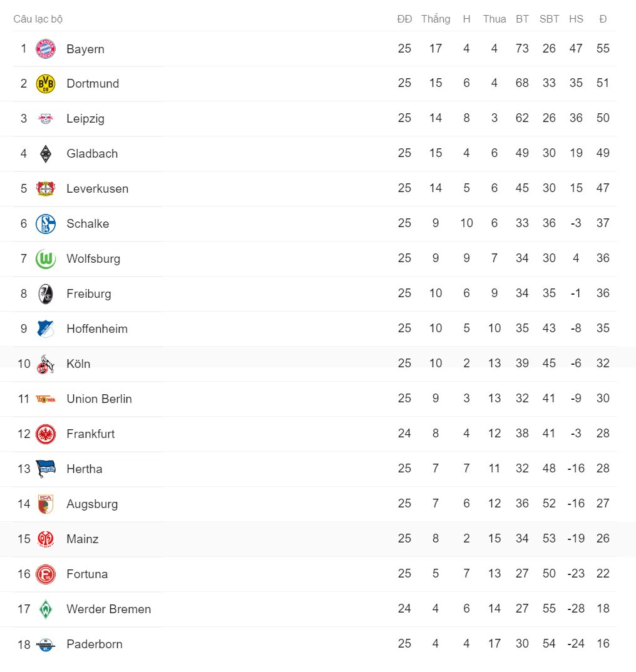Select the Frankfurt eagle crest
The height and width of the screenshot is (672, 636).
(x=46, y=434)
